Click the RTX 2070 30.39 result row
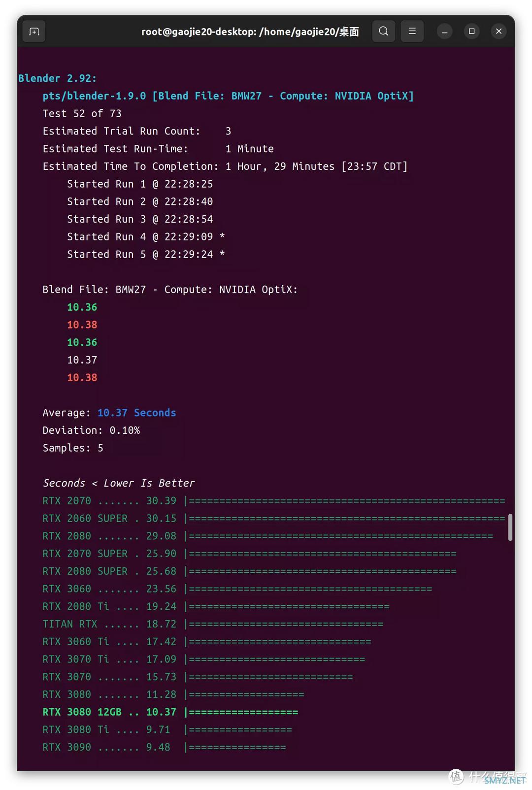 [274, 501]
